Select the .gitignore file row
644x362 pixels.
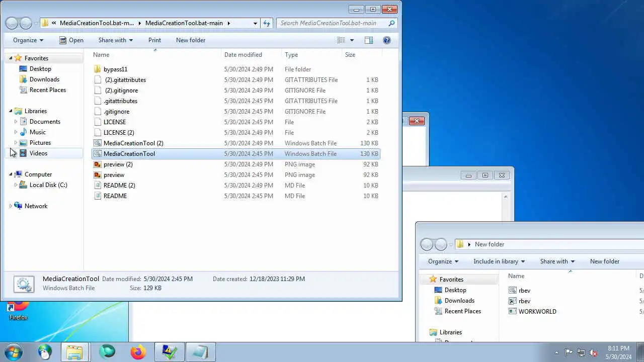(236, 112)
